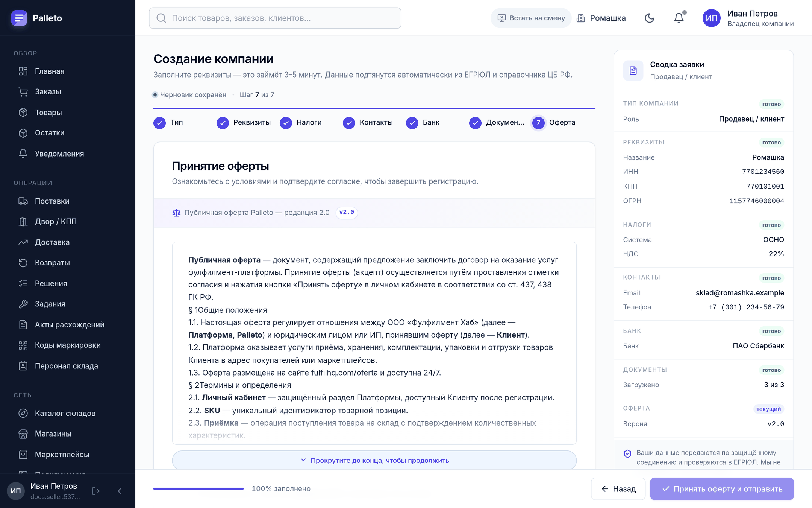Click the header notification bell icon
812x508 pixels.
coord(679,18)
